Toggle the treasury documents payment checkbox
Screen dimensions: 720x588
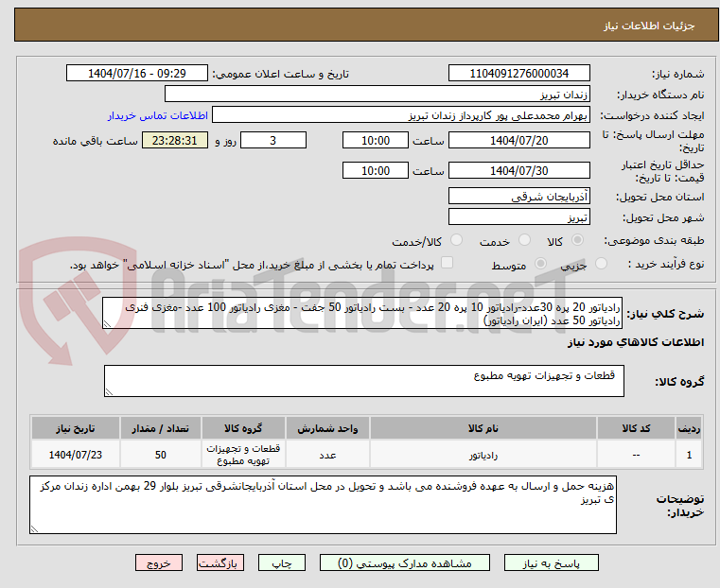tap(448, 264)
